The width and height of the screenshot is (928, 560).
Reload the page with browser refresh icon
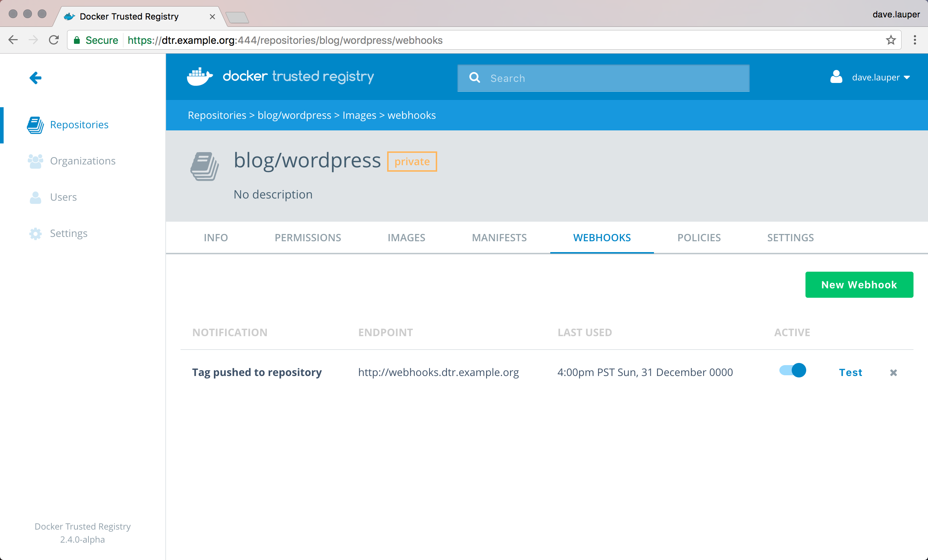(54, 40)
